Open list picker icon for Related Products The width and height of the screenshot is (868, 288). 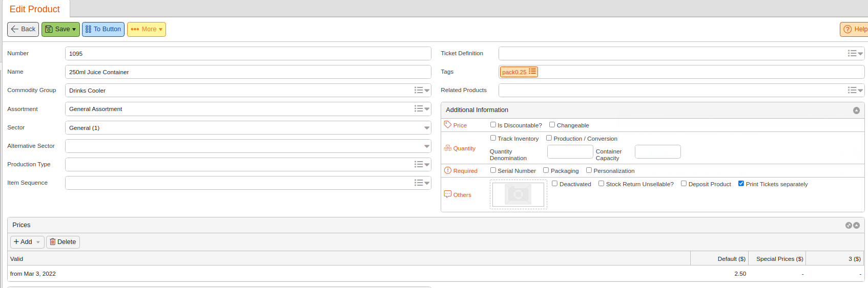coord(855,91)
